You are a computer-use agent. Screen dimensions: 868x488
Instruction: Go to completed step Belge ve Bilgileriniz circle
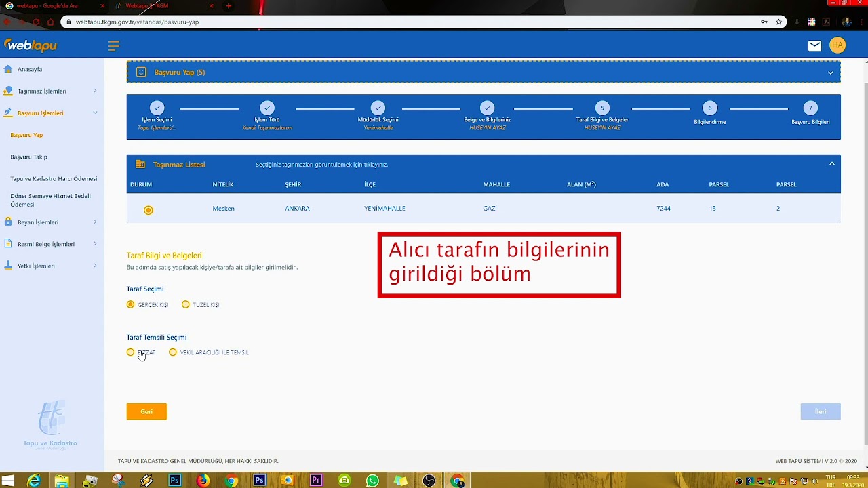[x=487, y=108]
